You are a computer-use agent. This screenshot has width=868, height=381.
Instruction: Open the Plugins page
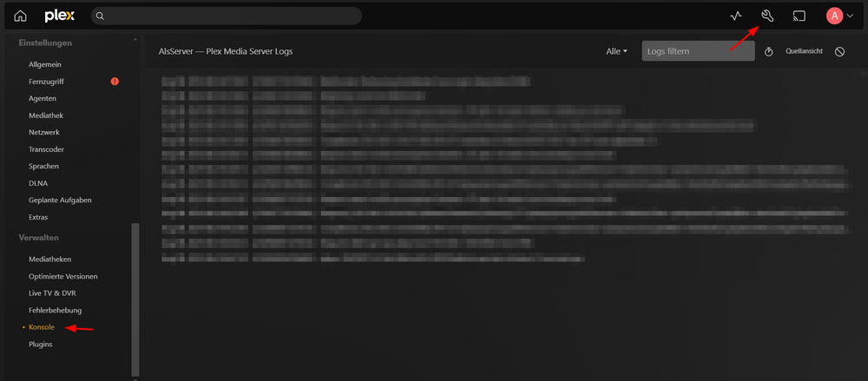(41, 344)
